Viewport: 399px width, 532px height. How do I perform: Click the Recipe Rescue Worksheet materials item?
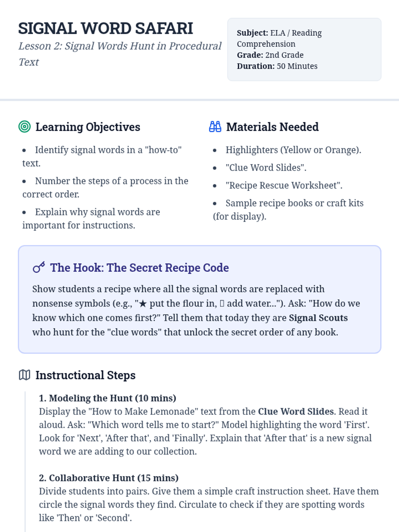click(x=284, y=185)
